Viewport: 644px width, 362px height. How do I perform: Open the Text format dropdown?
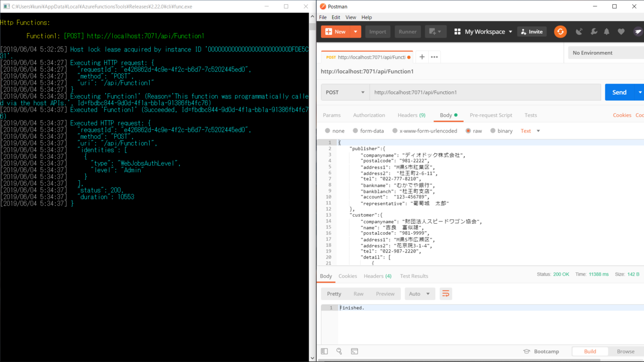[530, 131]
